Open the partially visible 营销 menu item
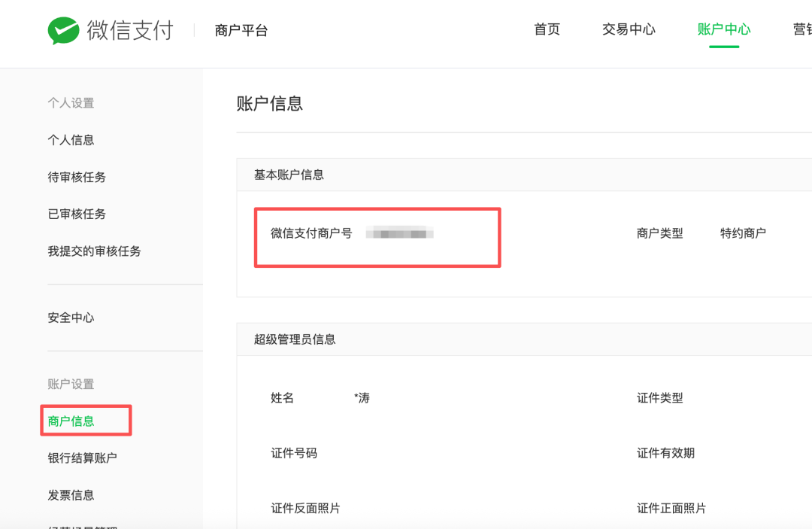 click(x=801, y=29)
